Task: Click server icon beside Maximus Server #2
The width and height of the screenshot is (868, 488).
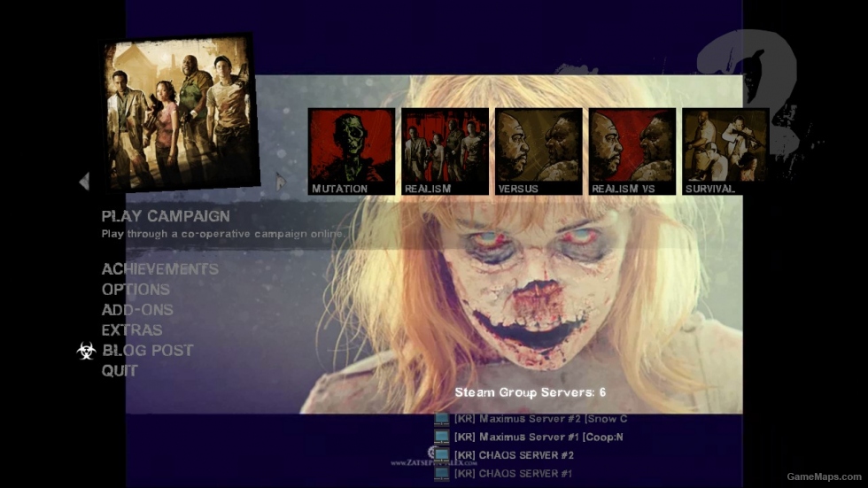Action: pos(442,420)
